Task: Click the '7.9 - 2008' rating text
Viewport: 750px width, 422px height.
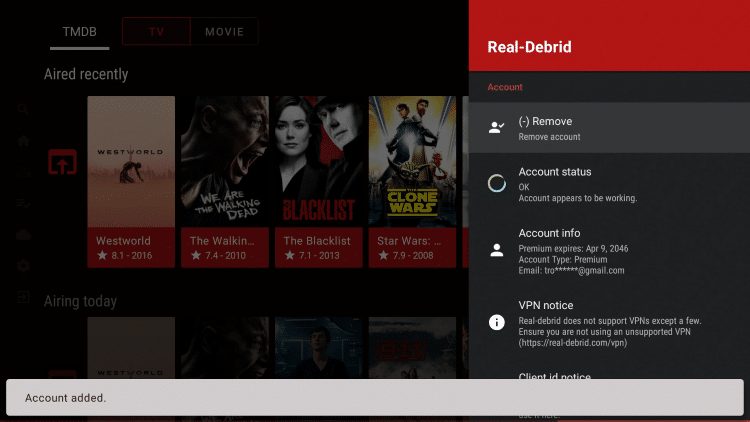Action: pos(413,255)
